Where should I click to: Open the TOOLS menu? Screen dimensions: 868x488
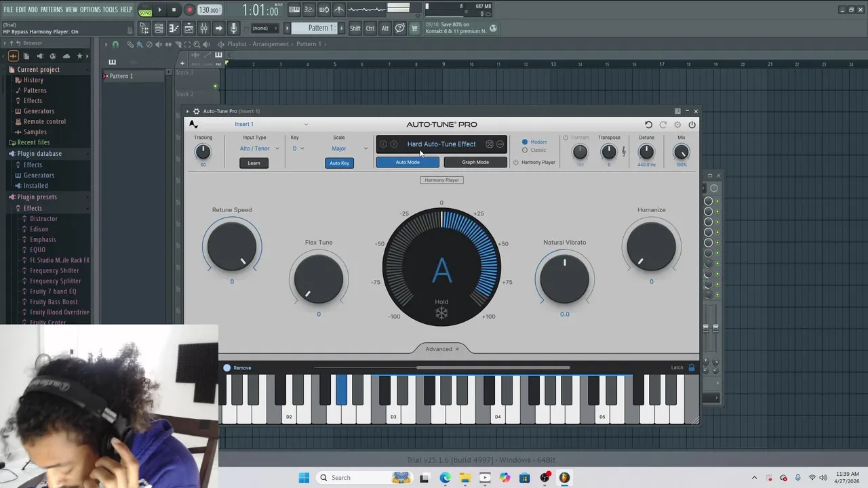tap(110, 9)
